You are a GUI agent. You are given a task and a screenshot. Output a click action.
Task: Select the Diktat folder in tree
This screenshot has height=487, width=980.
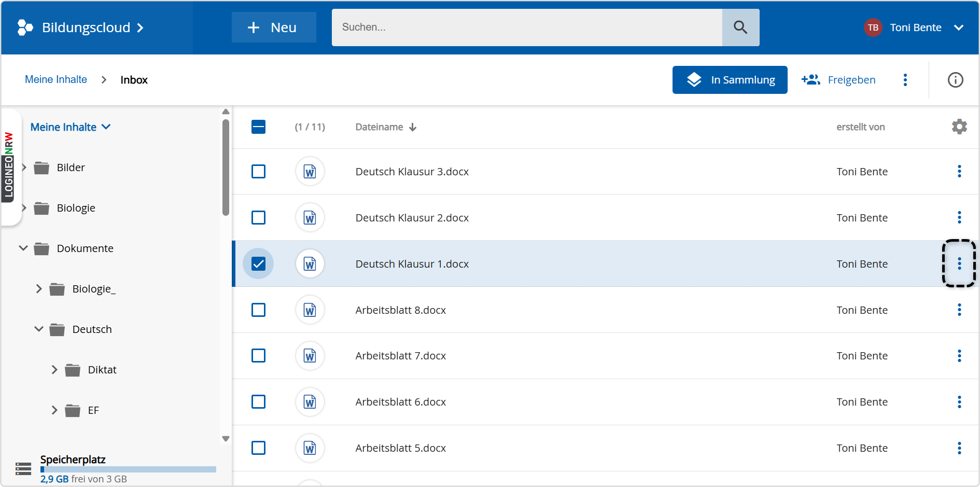click(x=102, y=370)
